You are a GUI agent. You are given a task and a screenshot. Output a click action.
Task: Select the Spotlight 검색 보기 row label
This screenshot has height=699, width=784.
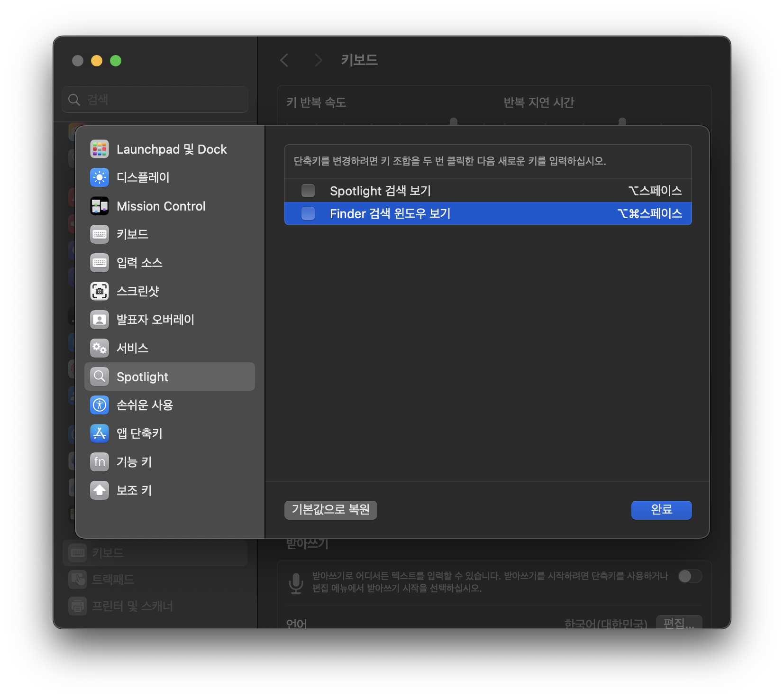(x=380, y=191)
